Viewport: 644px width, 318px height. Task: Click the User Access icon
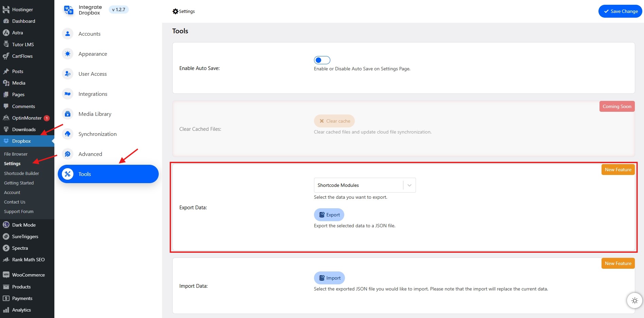tap(68, 74)
